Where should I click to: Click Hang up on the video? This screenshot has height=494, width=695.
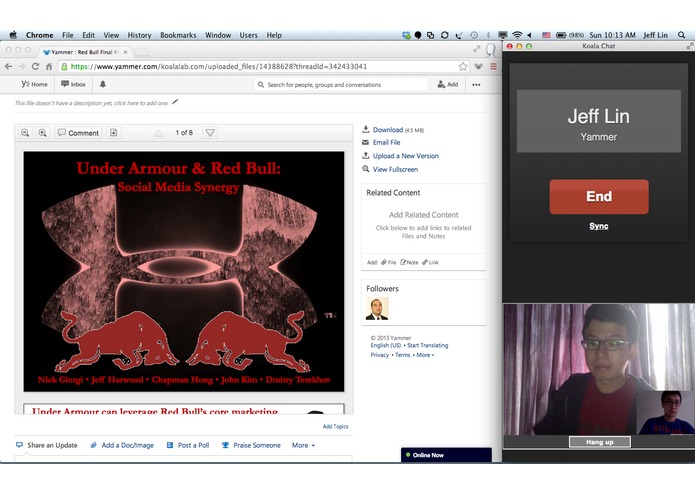pos(600,442)
